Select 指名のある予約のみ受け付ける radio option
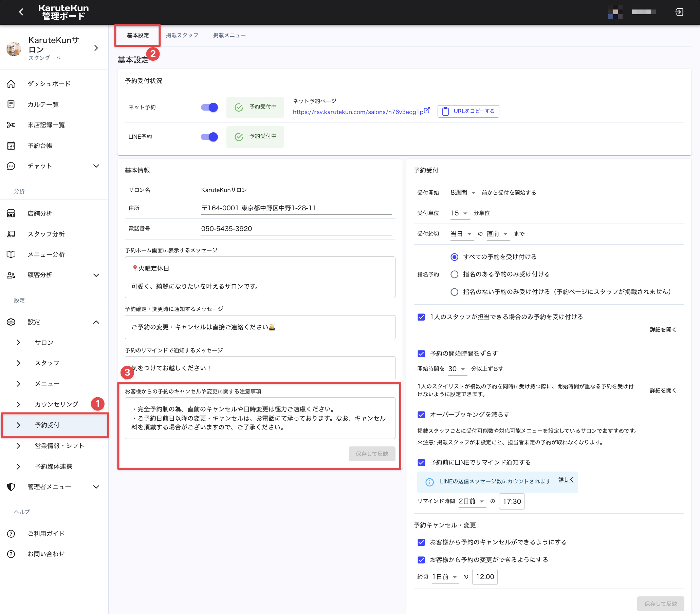 tap(454, 274)
